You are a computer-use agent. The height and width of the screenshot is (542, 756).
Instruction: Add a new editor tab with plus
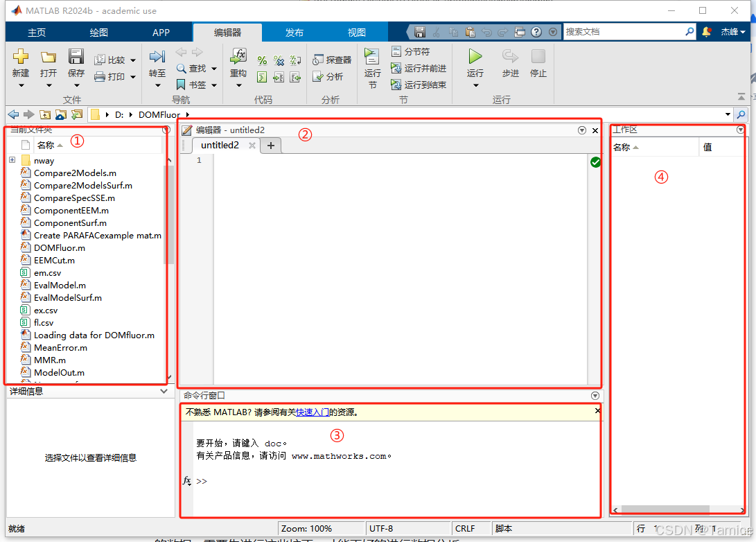click(x=271, y=146)
